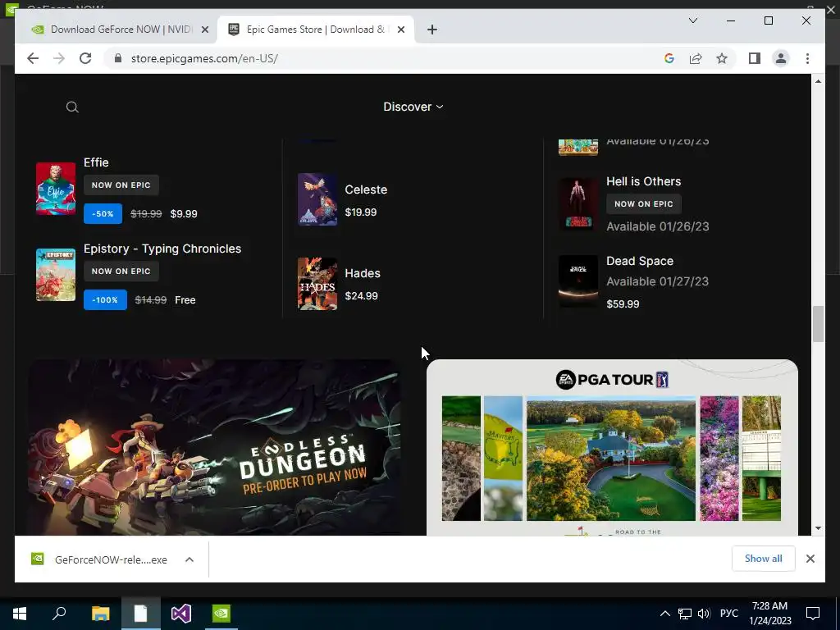Screen dimensions: 840x630
Task: Open the Epistory game cover thumbnail
Action: 56,275
